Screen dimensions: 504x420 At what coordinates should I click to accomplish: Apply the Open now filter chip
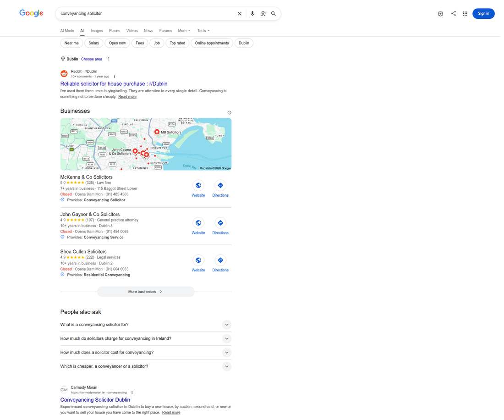tap(117, 43)
